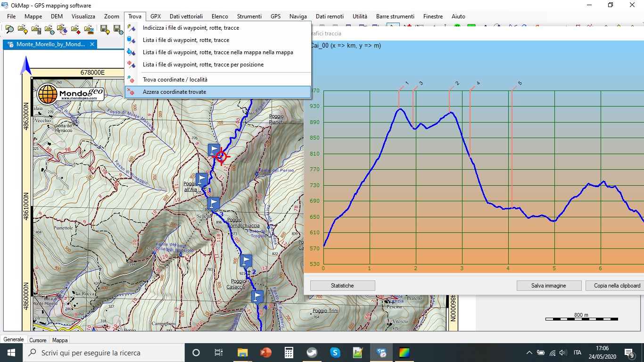The image size is (644, 362).
Task: Open the Elenco menu
Action: (x=220, y=16)
